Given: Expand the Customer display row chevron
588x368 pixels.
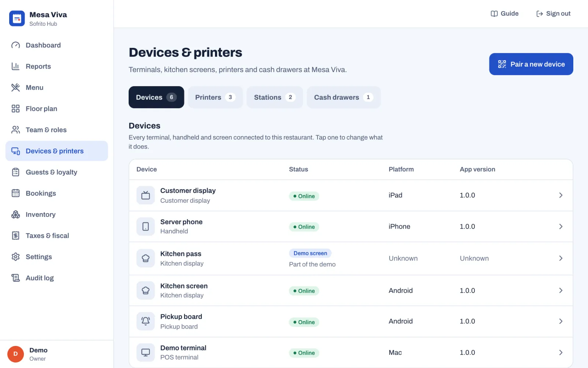Looking at the screenshot, I should 561,195.
